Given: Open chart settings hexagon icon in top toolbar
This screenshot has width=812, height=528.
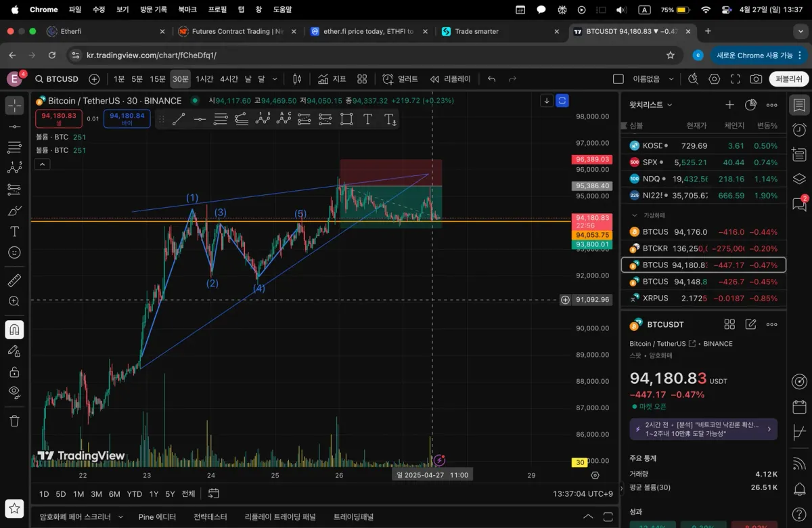Looking at the screenshot, I should tap(715, 79).
